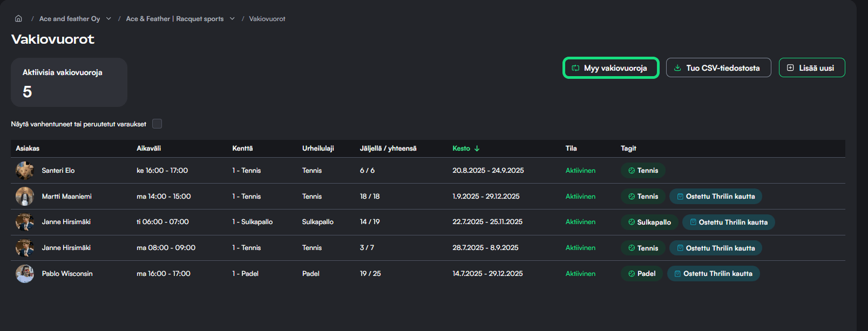Viewport: 868px width, 331px height.
Task: Sort the table by the Asiakas column
Action: 28,148
